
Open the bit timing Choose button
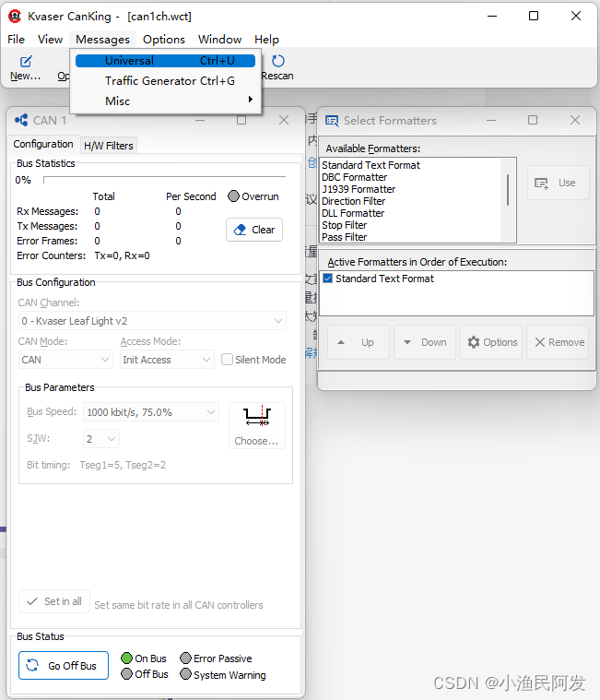point(257,425)
